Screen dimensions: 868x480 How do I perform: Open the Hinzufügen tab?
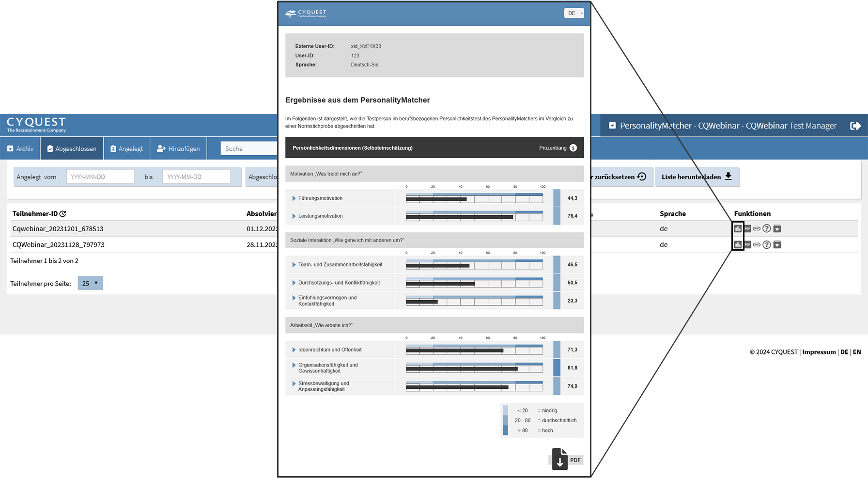point(178,148)
